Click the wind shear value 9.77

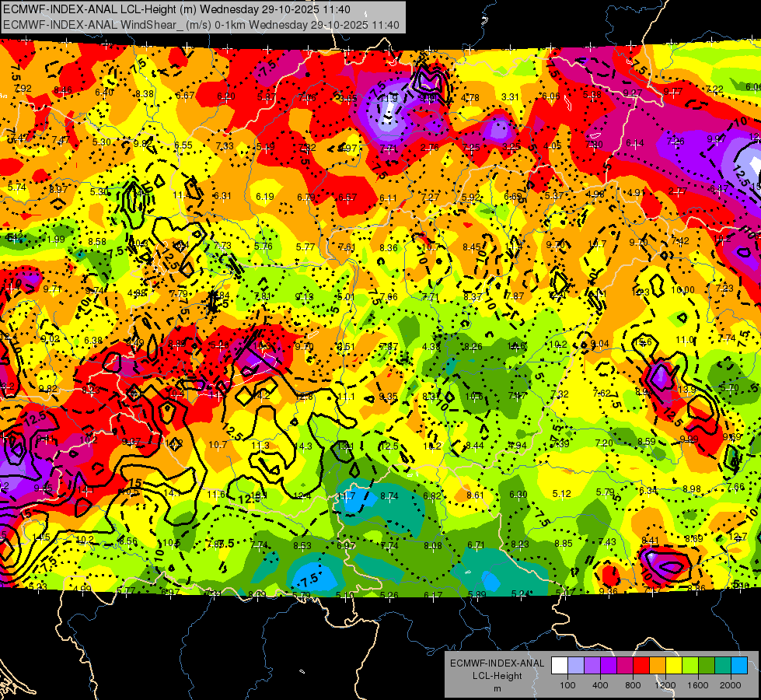672,91
